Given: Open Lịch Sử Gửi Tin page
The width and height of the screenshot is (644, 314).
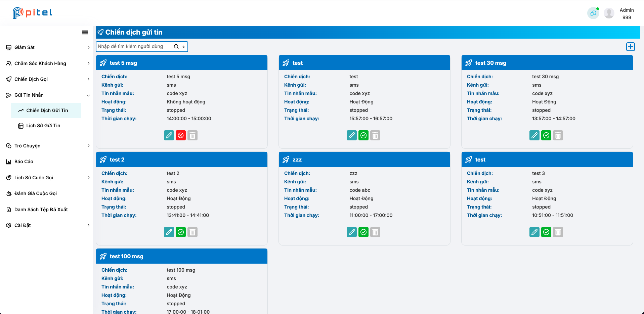Looking at the screenshot, I should point(46,126).
